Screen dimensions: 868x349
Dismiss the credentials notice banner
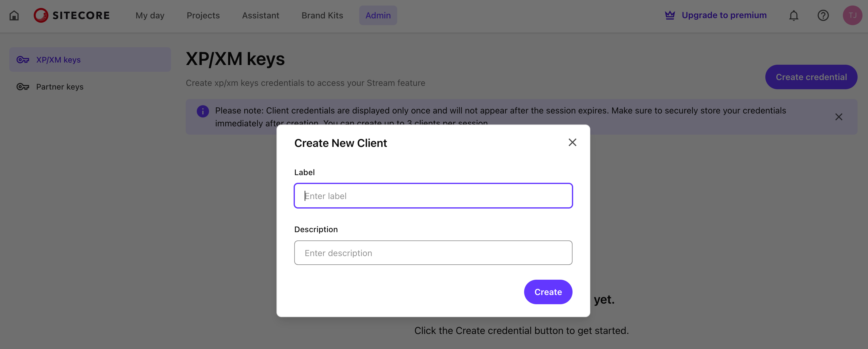pyautogui.click(x=839, y=117)
